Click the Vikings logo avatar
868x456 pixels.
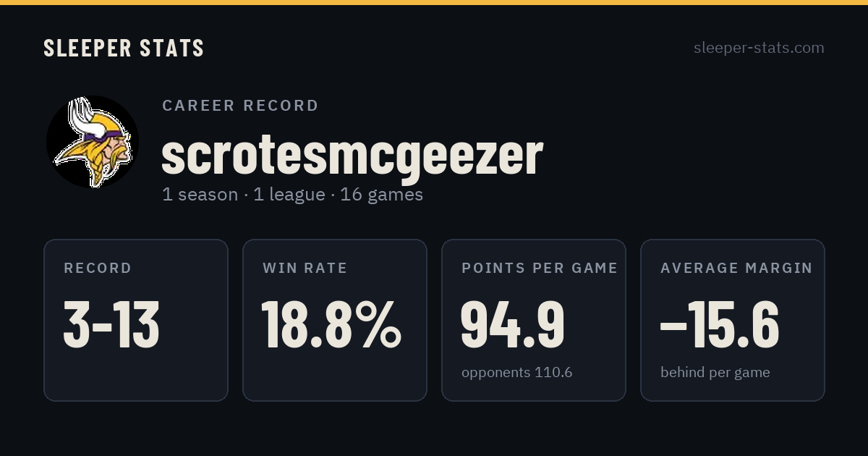(x=92, y=142)
